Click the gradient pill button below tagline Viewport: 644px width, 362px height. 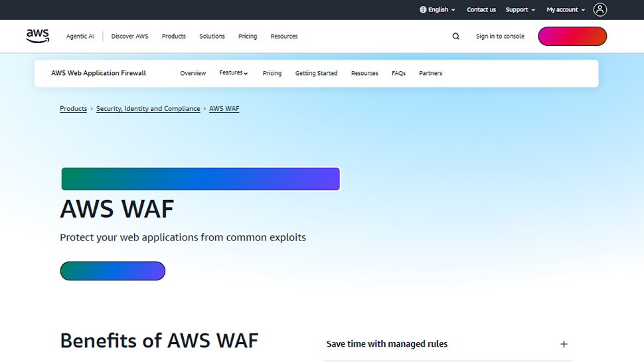coord(113,271)
